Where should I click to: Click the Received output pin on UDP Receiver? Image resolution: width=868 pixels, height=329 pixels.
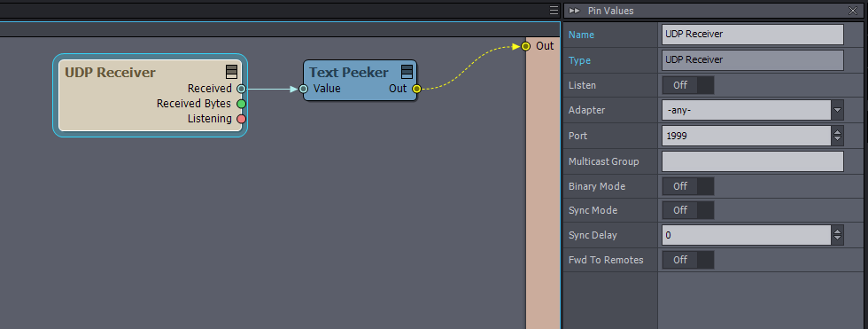pyautogui.click(x=241, y=89)
